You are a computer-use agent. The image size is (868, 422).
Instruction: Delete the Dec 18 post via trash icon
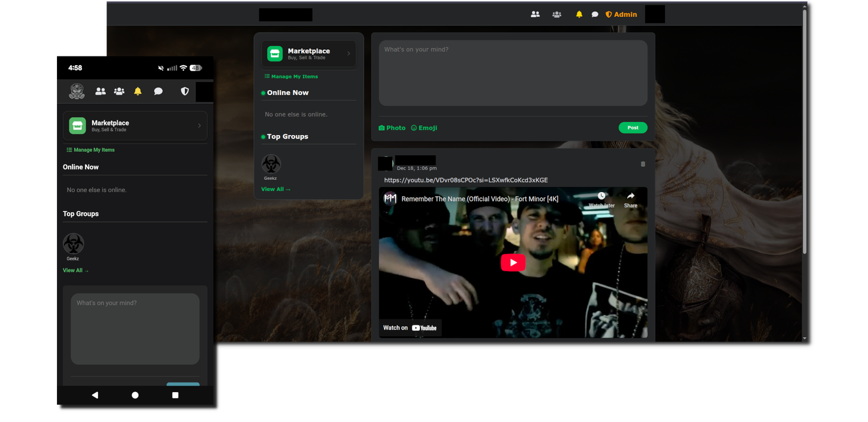(x=643, y=164)
